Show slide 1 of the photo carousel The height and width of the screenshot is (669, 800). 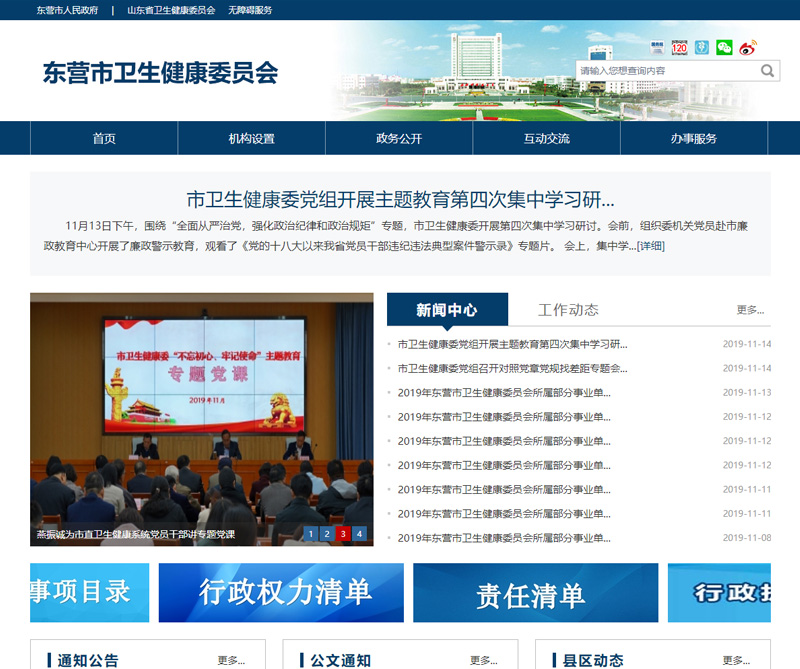click(x=311, y=534)
